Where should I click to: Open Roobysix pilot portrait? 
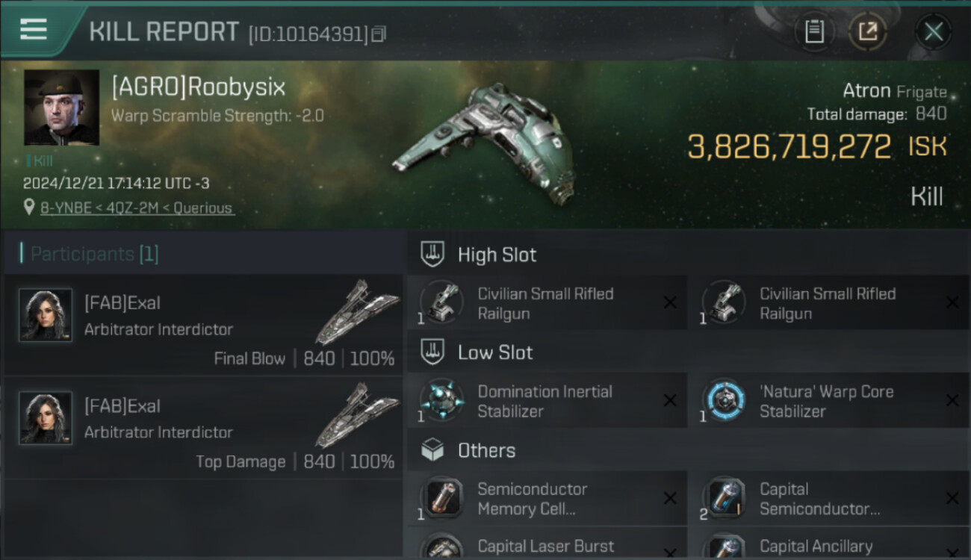[x=61, y=108]
